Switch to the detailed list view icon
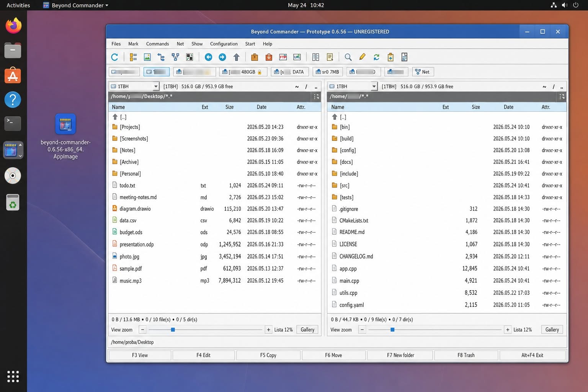 133,57
